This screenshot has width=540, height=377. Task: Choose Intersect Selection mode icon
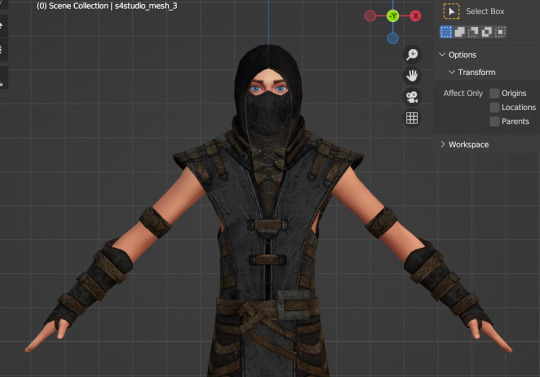tap(500, 32)
